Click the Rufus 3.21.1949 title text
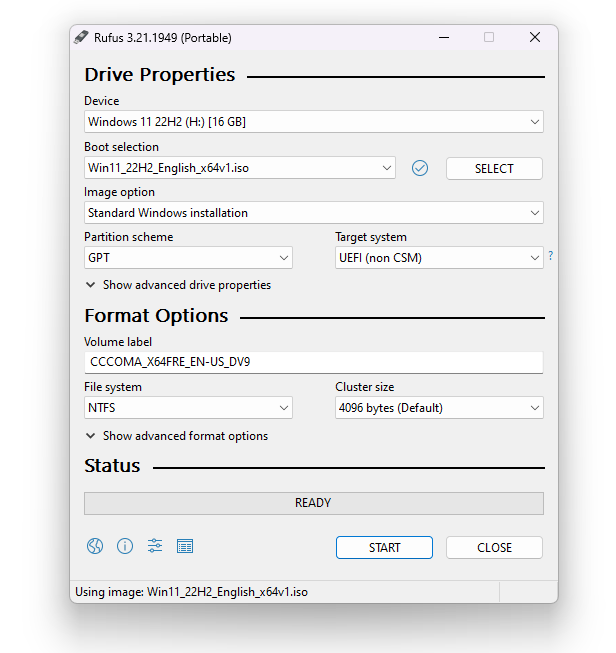This screenshot has height=653, width=616. (163, 38)
